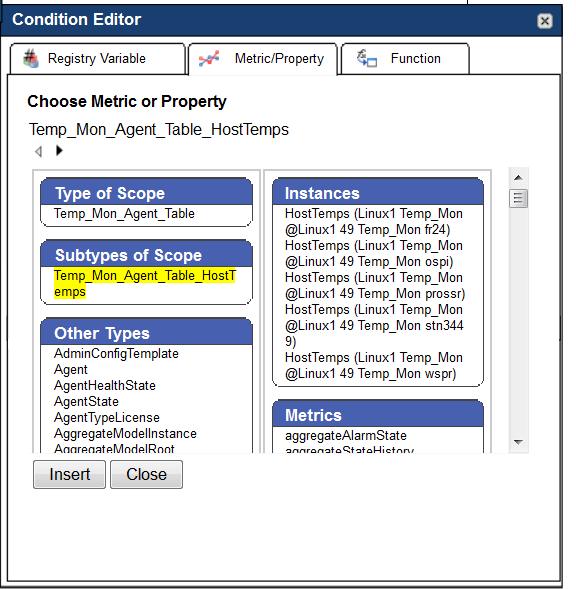Choose AgentHealthState in Other Types
The height and width of the screenshot is (589, 576).
(x=104, y=385)
